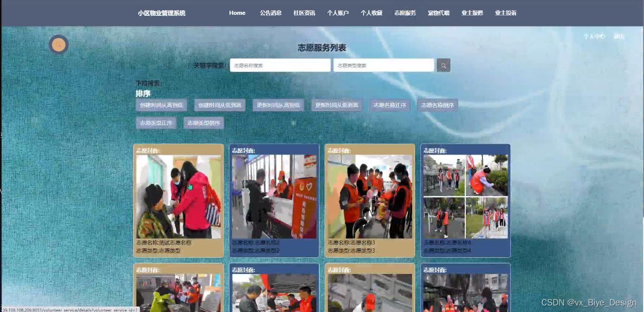644x312 pixels.
Task: Navigate to 业主投诉
Action: (x=506, y=13)
